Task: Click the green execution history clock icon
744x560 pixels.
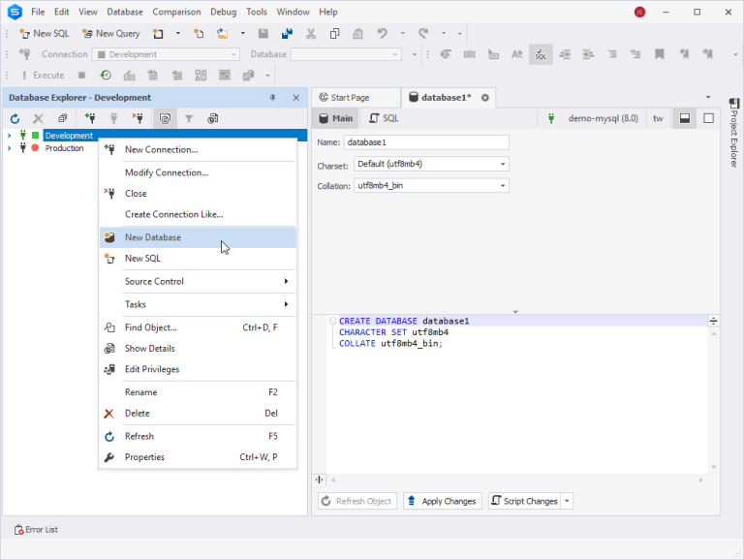Action: point(106,75)
